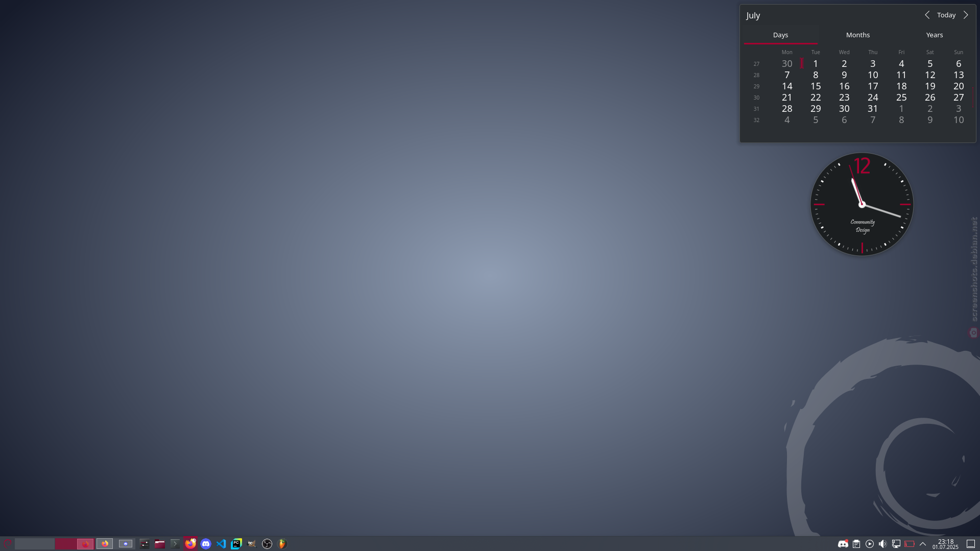
Task: Select July 18 in calendar
Action: [901, 86]
